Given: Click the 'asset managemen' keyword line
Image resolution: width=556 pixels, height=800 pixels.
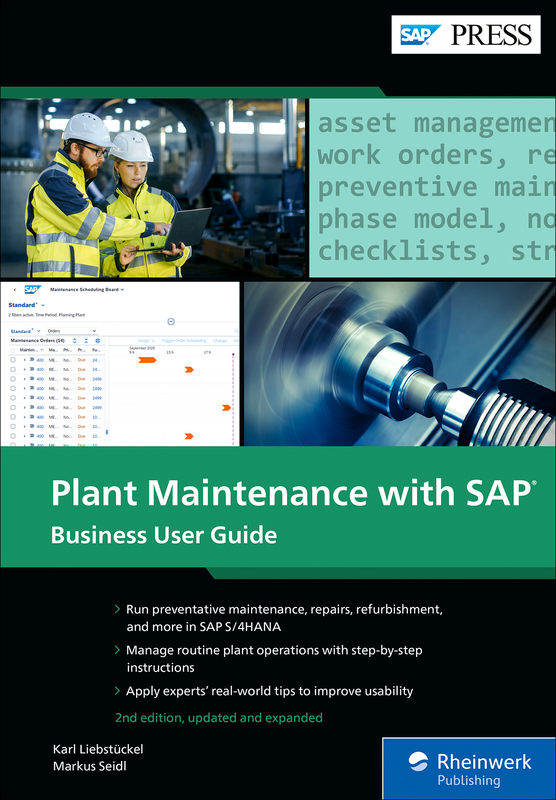Looking at the screenshot, I should (x=436, y=123).
